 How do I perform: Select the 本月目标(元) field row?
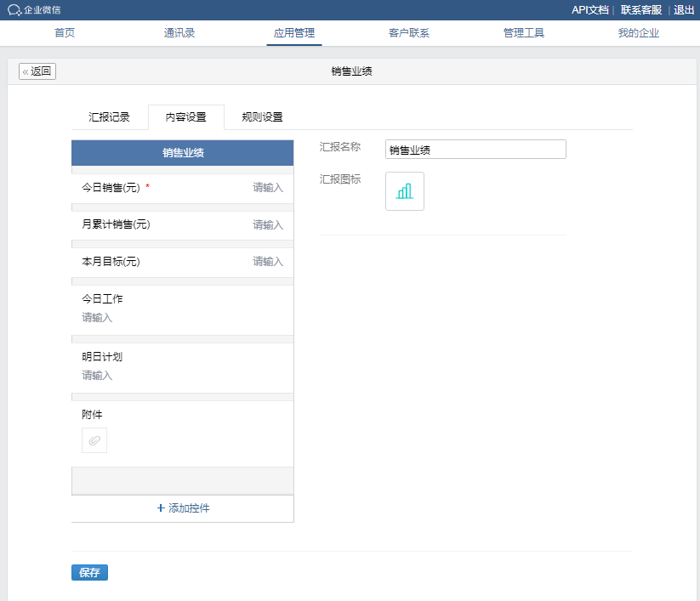pyautogui.click(x=183, y=262)
